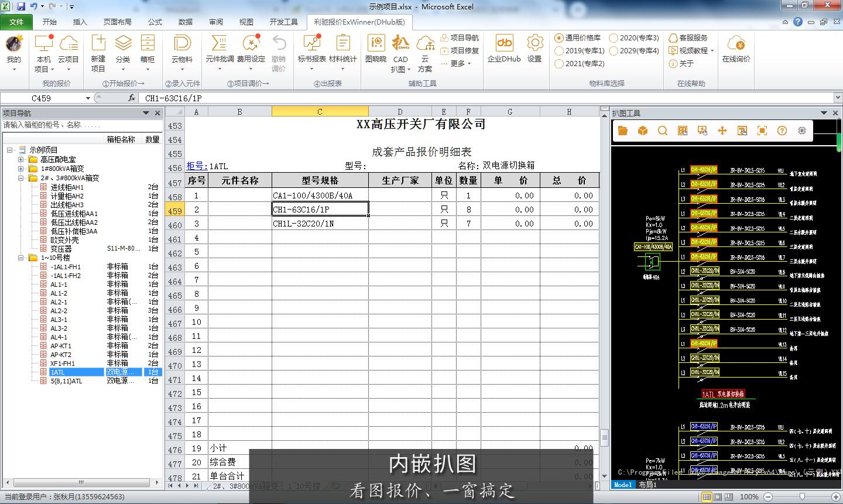Viewport: 843px width, 504px height.
Task: Select the 2021(专库2) radio option
Action: tap(580, 63)
